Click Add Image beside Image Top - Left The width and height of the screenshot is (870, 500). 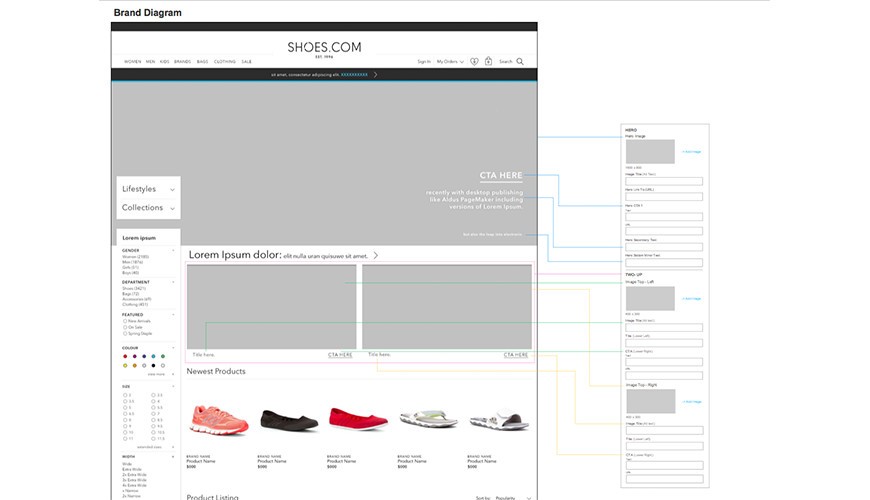[x=691, y=299]
